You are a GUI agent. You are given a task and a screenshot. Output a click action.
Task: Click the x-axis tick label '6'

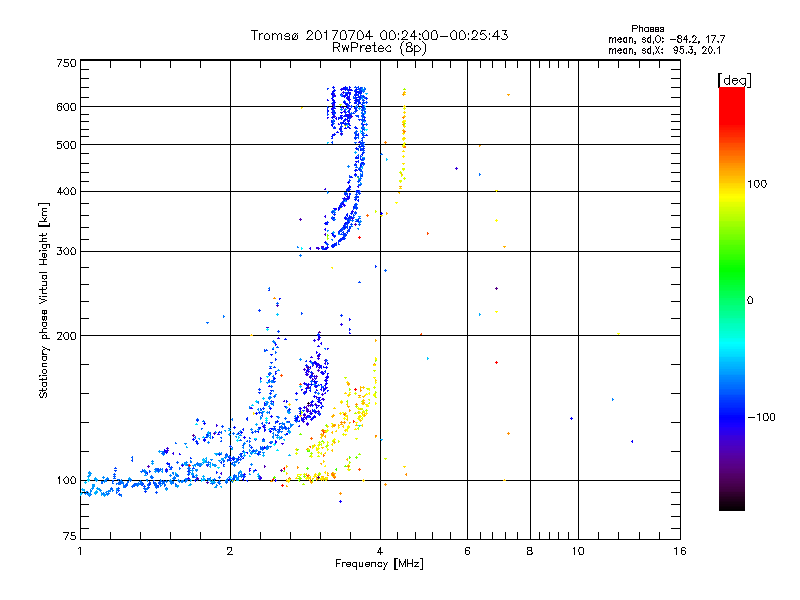pos(467,551)
